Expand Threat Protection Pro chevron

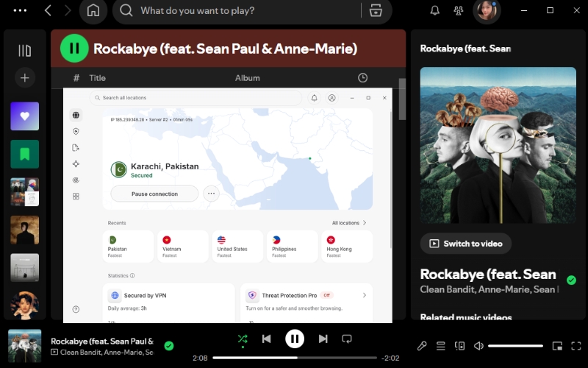point(364,295)
